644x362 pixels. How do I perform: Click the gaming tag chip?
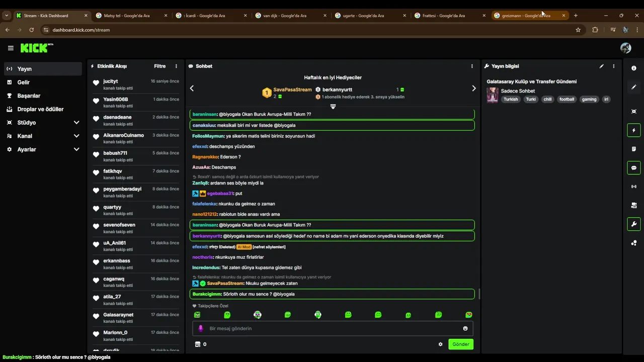(x=589, y=99)
